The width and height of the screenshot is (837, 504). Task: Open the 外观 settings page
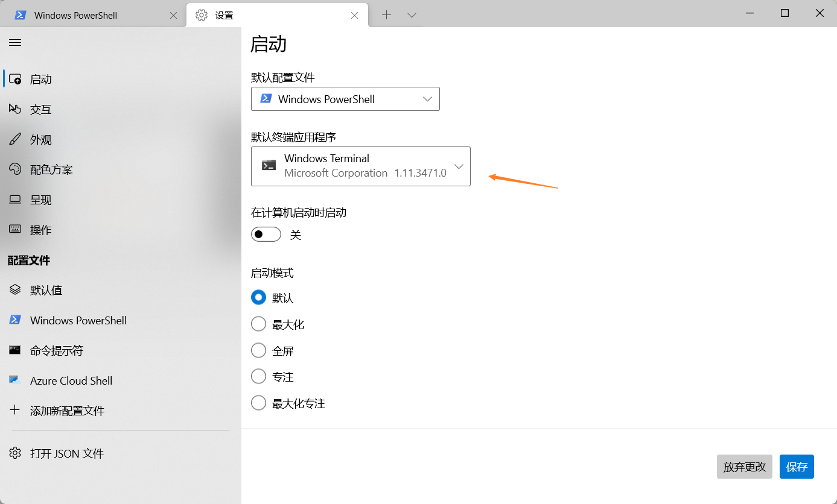121,139
